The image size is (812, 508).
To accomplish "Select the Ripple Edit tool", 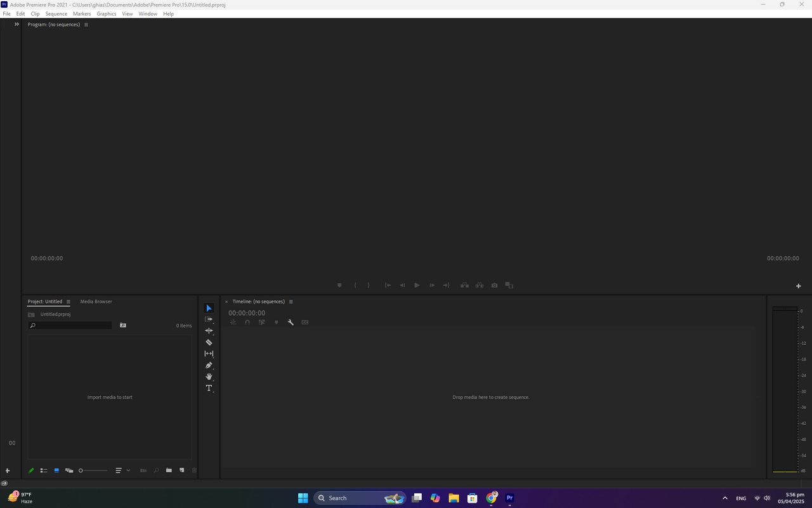I will 209,331.
